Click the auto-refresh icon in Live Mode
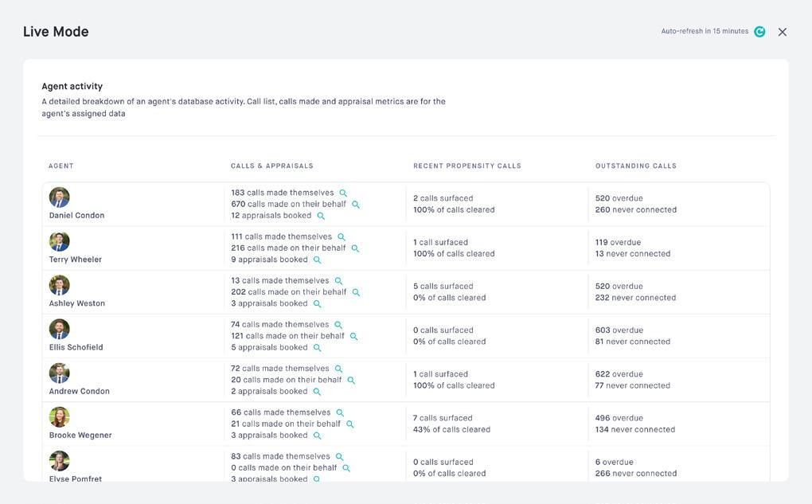Viewport: 812px width, 504px height. click(759, 32)
